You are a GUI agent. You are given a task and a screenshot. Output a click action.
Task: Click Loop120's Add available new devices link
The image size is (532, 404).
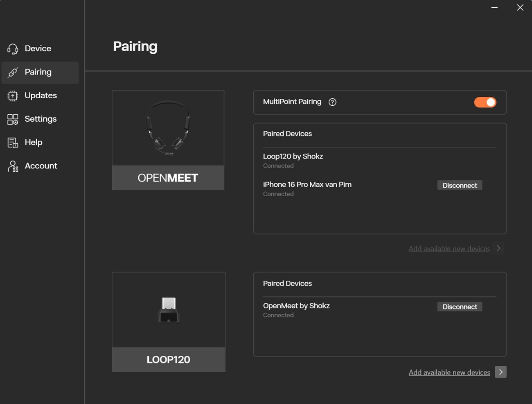(x=449, y=372)
